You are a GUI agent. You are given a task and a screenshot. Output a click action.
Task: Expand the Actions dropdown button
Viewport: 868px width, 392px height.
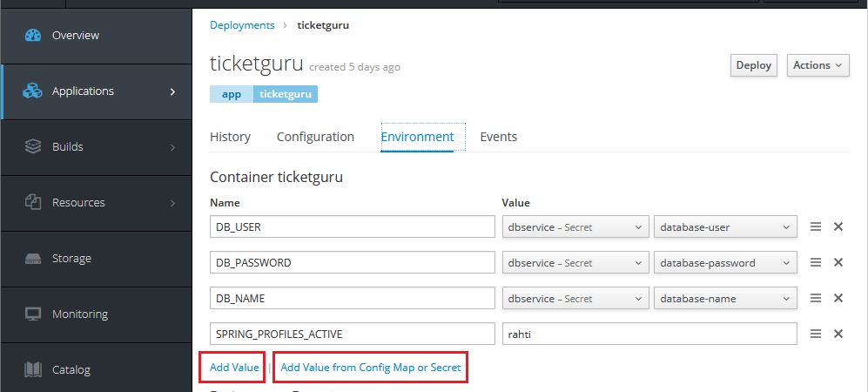tap(818, 65)
